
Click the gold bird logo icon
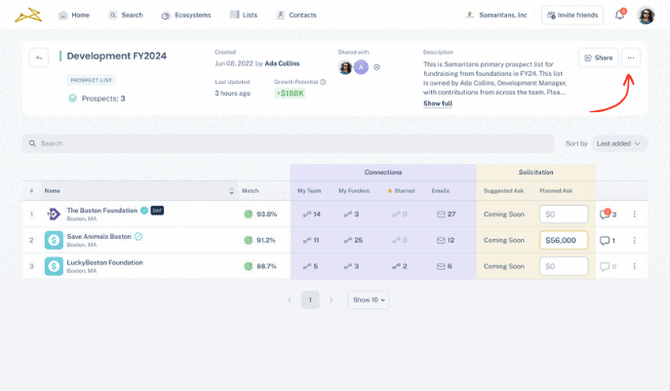pyautogui.click(x=28, y=15)
